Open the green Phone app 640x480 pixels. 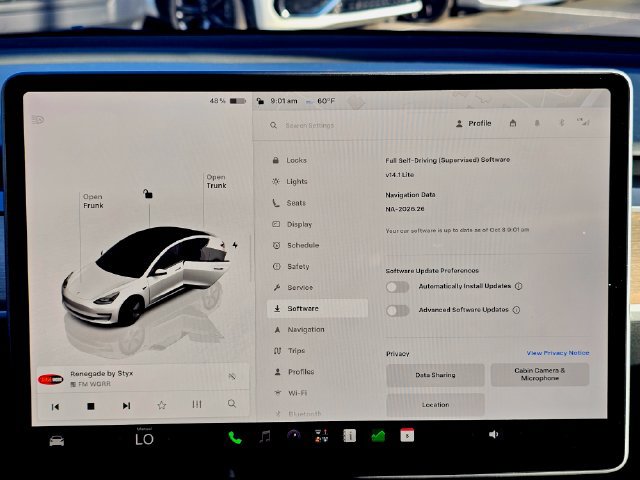coord(235,438)
